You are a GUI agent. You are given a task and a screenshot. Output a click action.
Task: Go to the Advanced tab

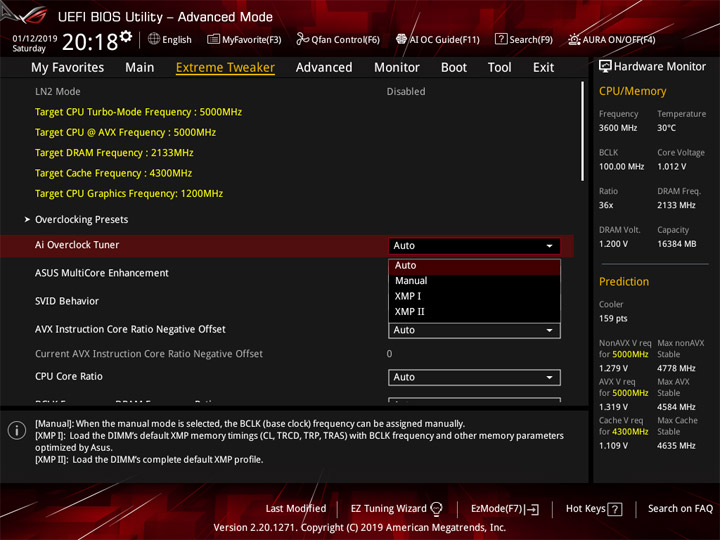point(324,68)
